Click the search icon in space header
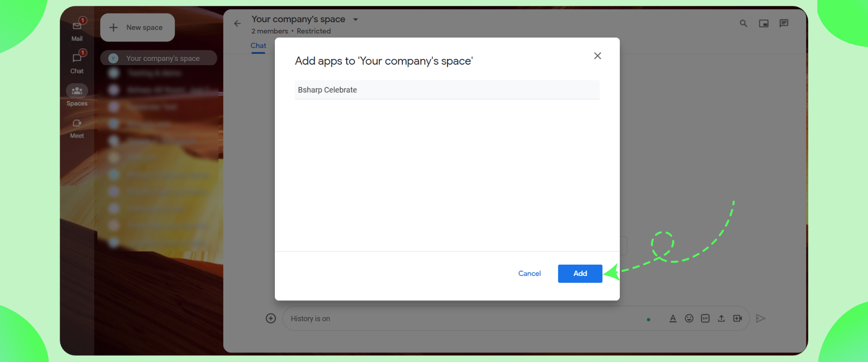The width and height of the screenshot is (868, 362). coord(743,24)
